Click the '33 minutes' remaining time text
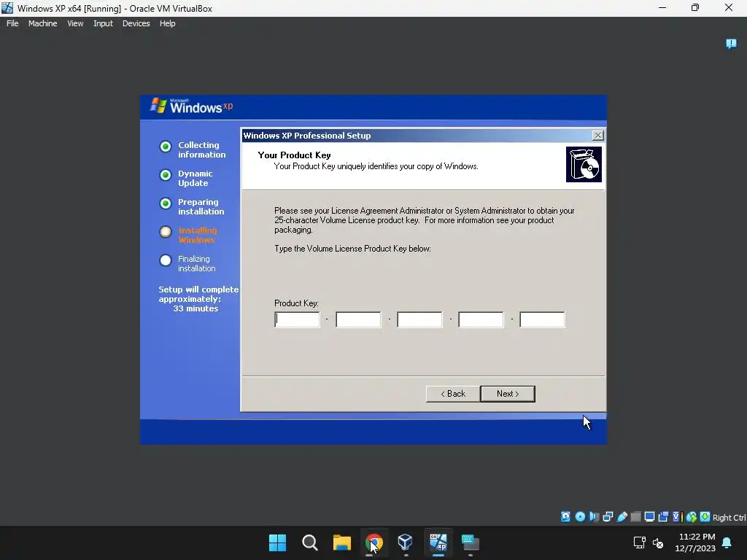This screenshot has height=560, width=747. (x=196, y=308)
